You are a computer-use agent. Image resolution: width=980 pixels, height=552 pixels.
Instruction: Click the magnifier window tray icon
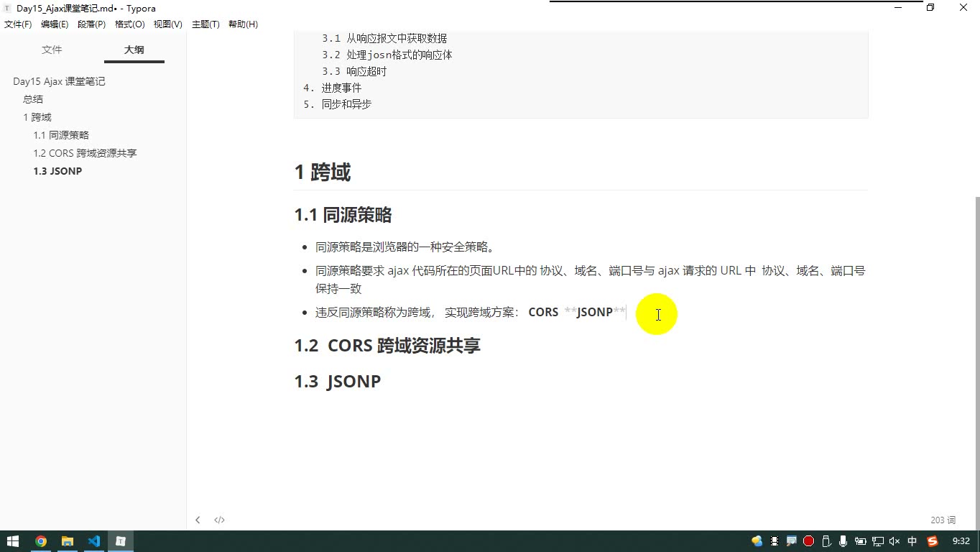[x=791, y=541]
